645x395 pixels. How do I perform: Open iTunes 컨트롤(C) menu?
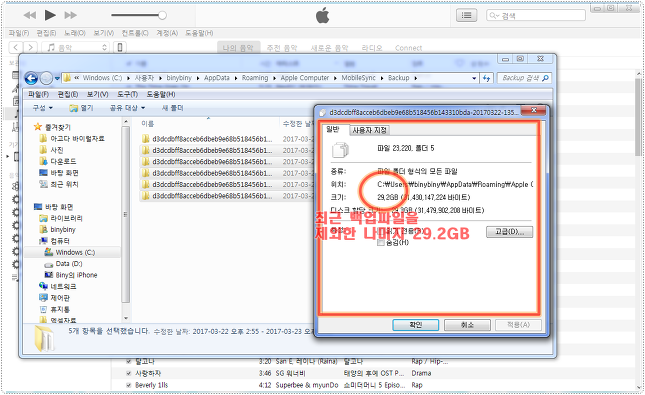[135, 33]
